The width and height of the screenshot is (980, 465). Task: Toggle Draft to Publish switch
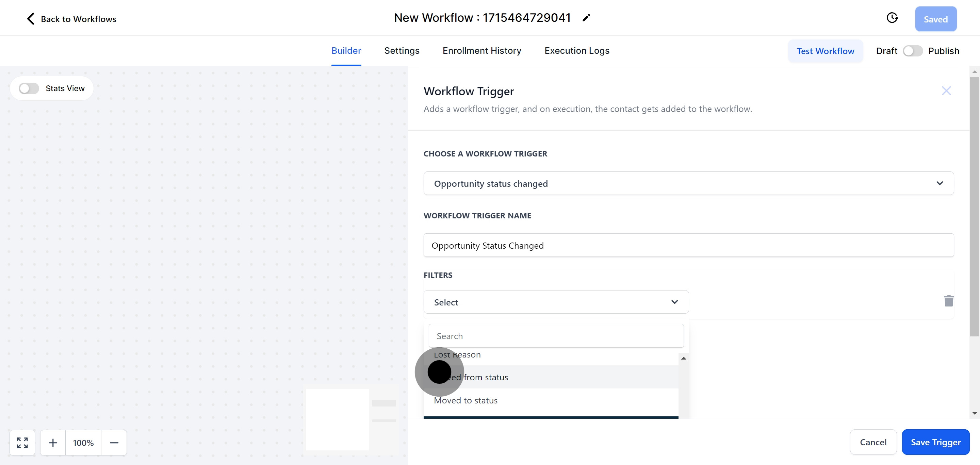tap(912, 51)
